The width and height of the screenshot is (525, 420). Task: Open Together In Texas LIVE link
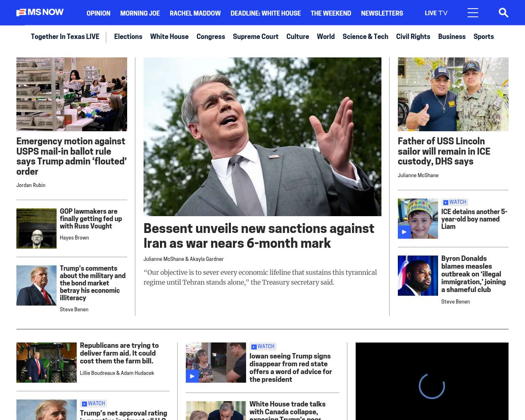(65, 37)
